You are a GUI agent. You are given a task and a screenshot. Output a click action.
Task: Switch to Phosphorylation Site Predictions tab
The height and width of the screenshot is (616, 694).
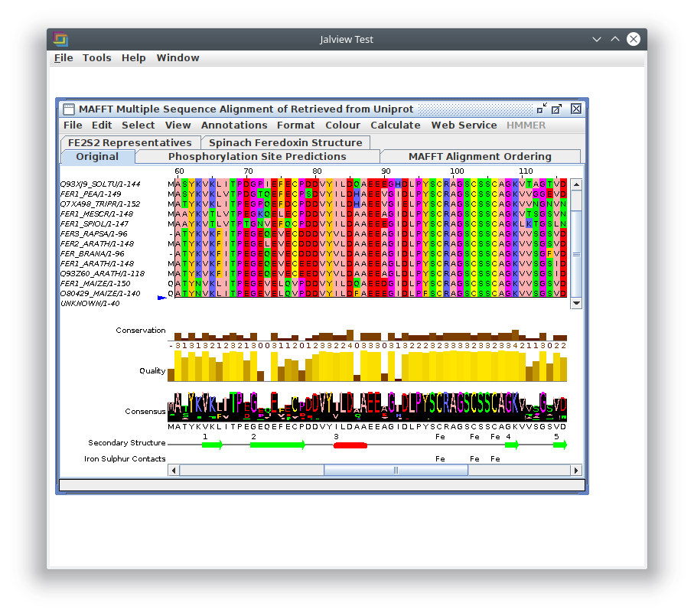[257, 157]
